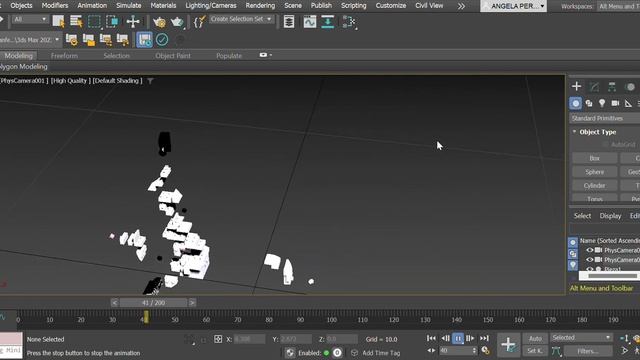Open Selected key filter dropdown
This screenshot has width=640, height=360.
click(581, 338)
